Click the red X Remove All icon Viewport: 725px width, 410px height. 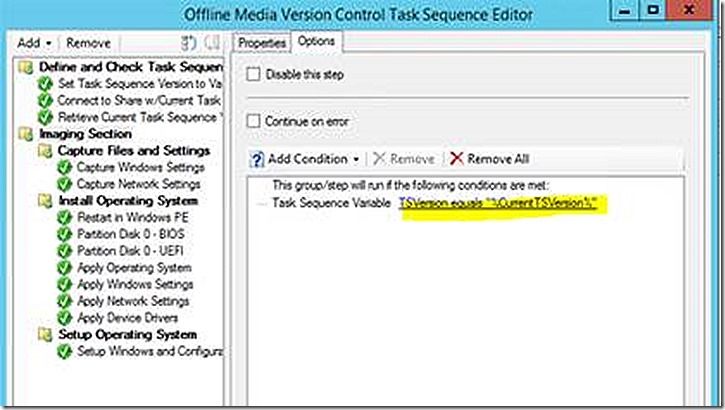[457, 159]
